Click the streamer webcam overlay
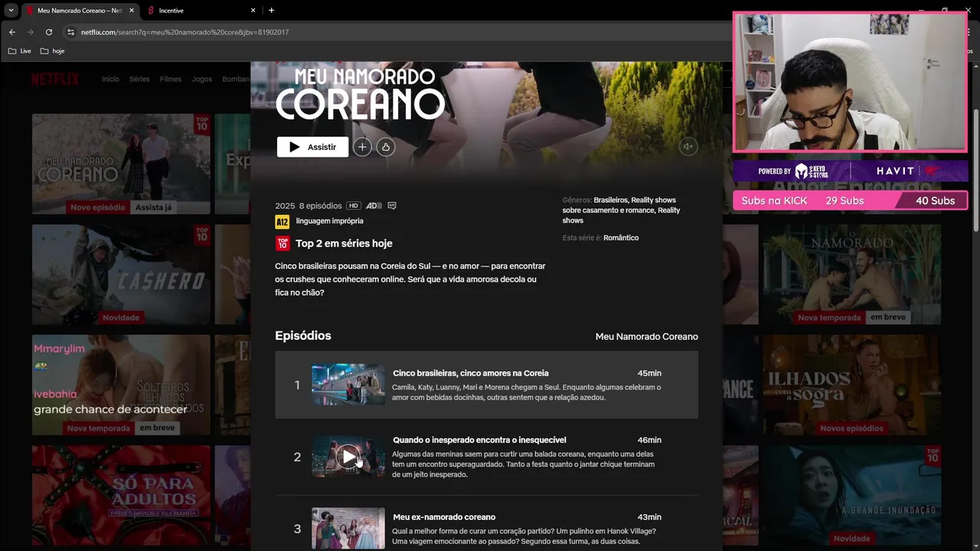The height and width of the screenshot is (551, 980). [850, 82]
